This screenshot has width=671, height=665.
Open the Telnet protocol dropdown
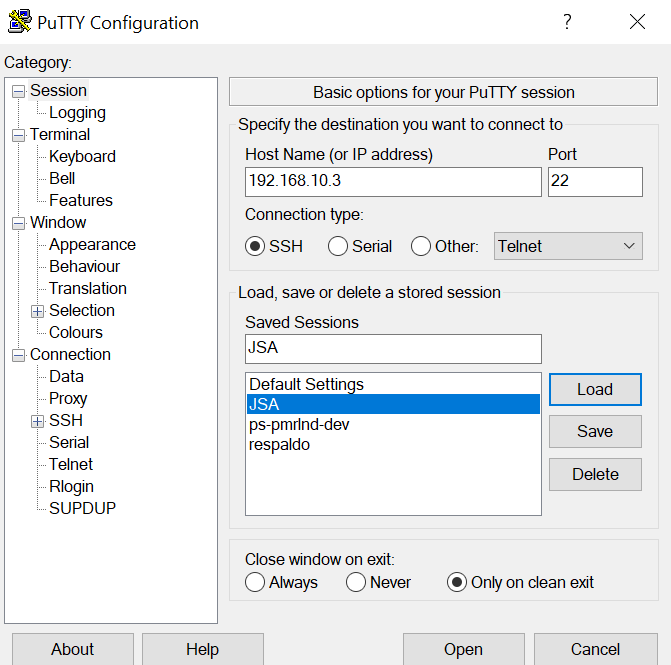click(568, 246)
